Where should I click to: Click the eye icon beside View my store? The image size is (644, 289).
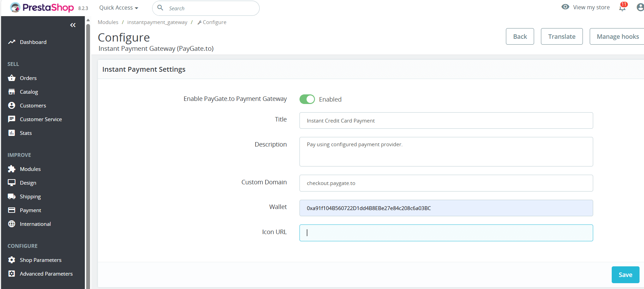point(565,7)
